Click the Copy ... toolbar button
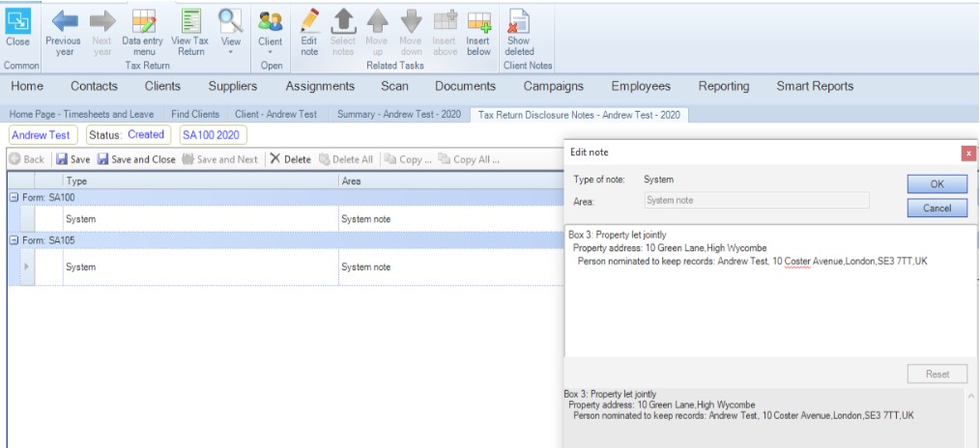Viewport: 980px width, 448px height. click(x=408, y=159)
